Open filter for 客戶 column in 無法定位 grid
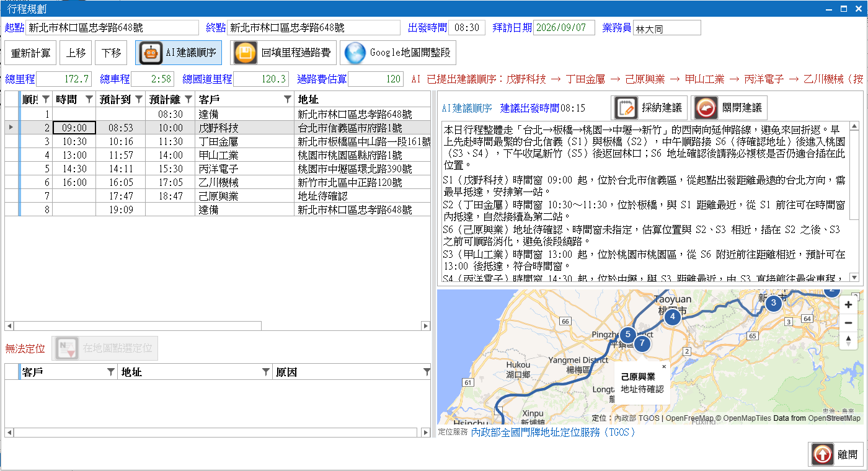Viewport: 868px width, 471px height. pos(110,371)
